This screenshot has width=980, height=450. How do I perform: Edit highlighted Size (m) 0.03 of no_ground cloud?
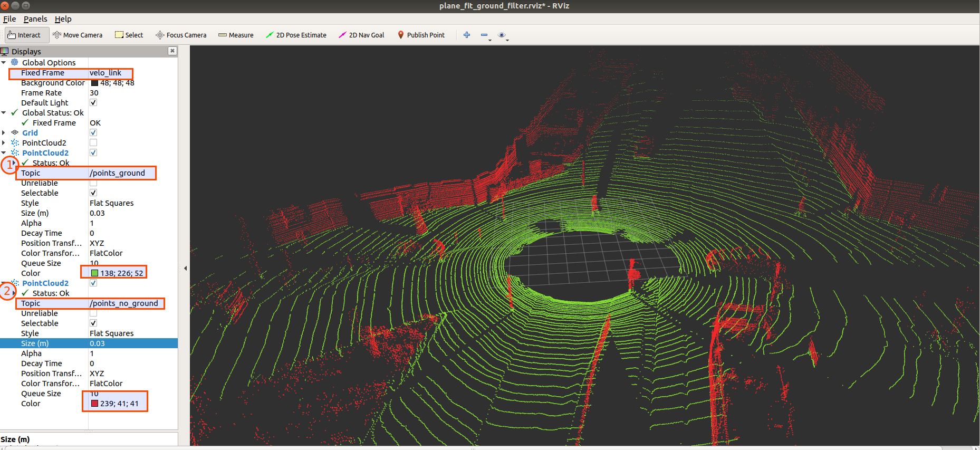coord(133,343)
